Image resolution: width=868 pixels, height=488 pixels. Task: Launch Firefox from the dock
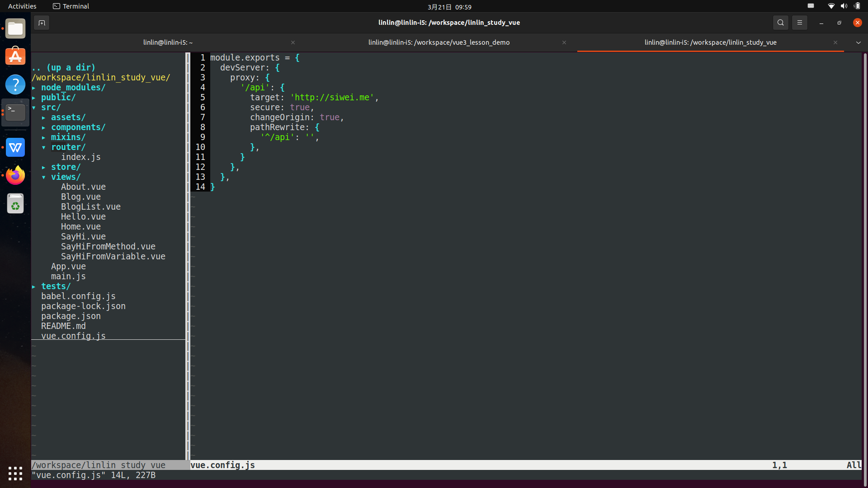point(15,175)
